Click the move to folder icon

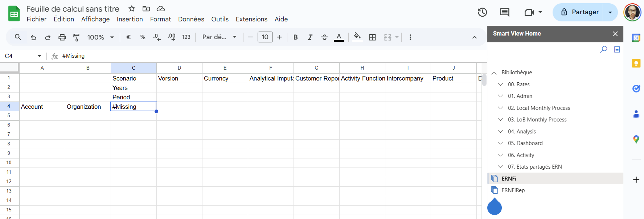[x=146, y=8]
